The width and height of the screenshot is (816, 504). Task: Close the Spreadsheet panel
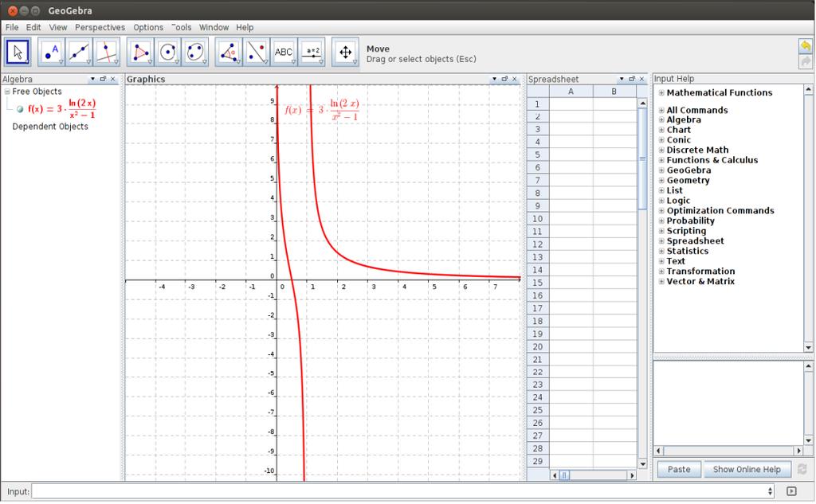(641, 79)
